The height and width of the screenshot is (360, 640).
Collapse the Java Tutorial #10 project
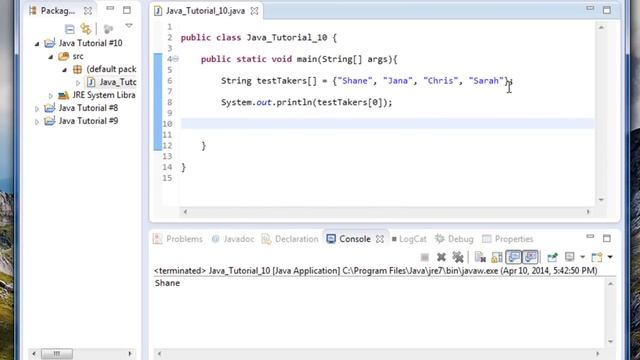(x=37, y=43)
